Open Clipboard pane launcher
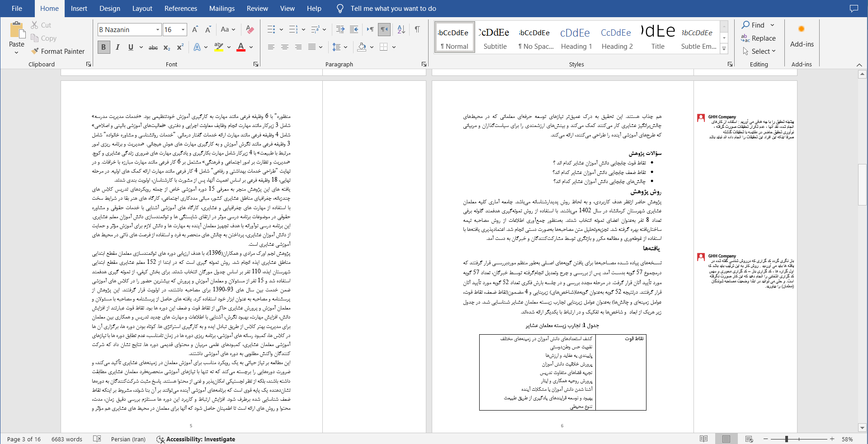Image resolution: width=868 pixels, height=444 pixels. (89, 65)
